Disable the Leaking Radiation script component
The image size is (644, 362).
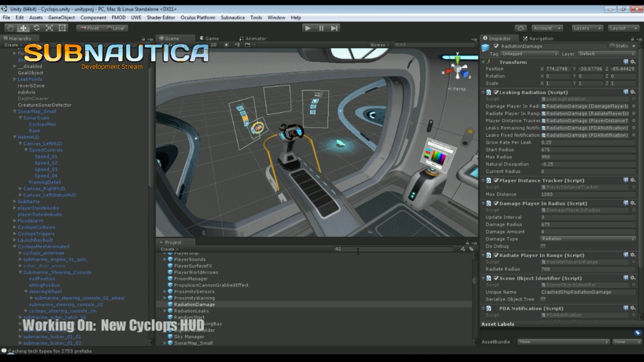click(496, 92)
